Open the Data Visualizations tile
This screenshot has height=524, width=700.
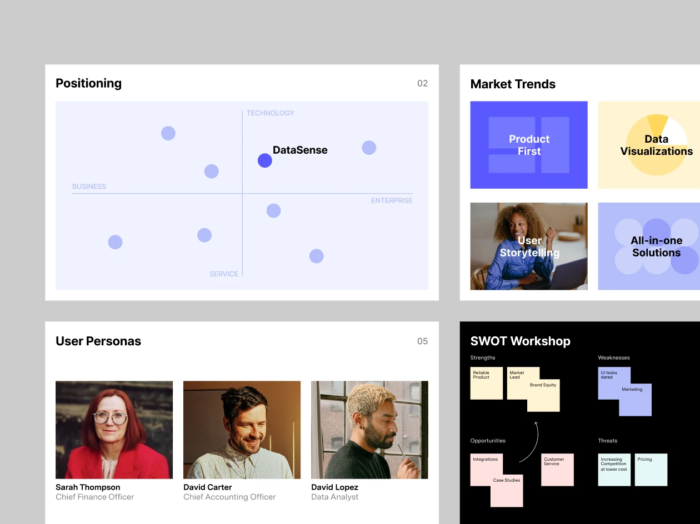(649, 145)
